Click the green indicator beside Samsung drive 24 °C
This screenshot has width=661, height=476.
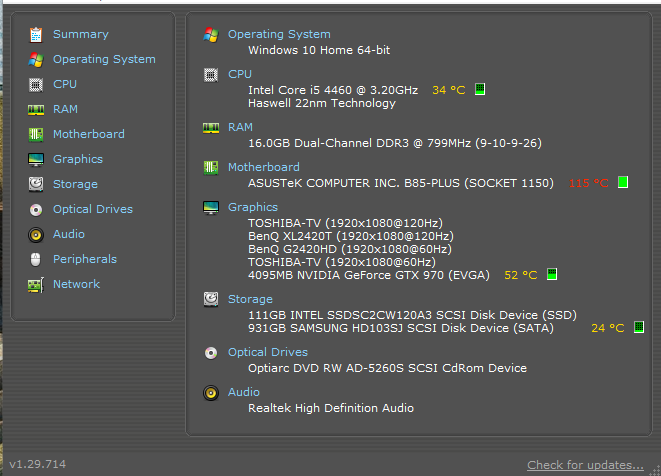coord(639,327)
